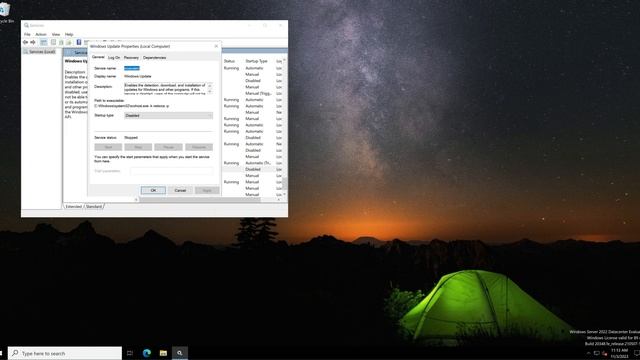Select Services (Local) in the console tree
640x360 pixels.
pos(42,52)
